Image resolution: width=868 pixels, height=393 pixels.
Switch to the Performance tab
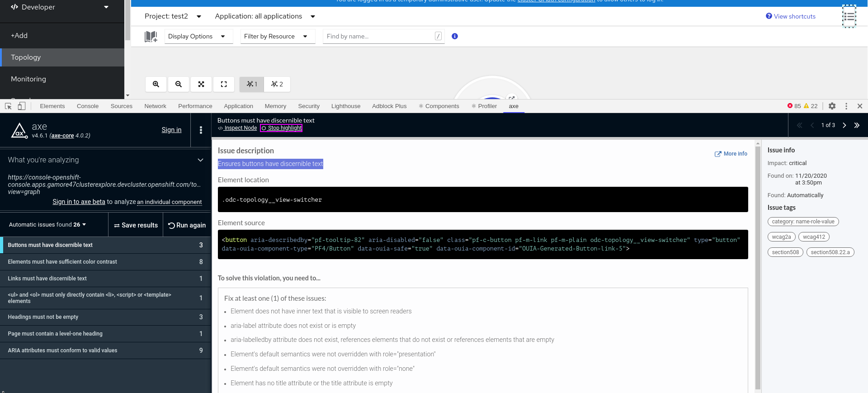tap(195, 106)
